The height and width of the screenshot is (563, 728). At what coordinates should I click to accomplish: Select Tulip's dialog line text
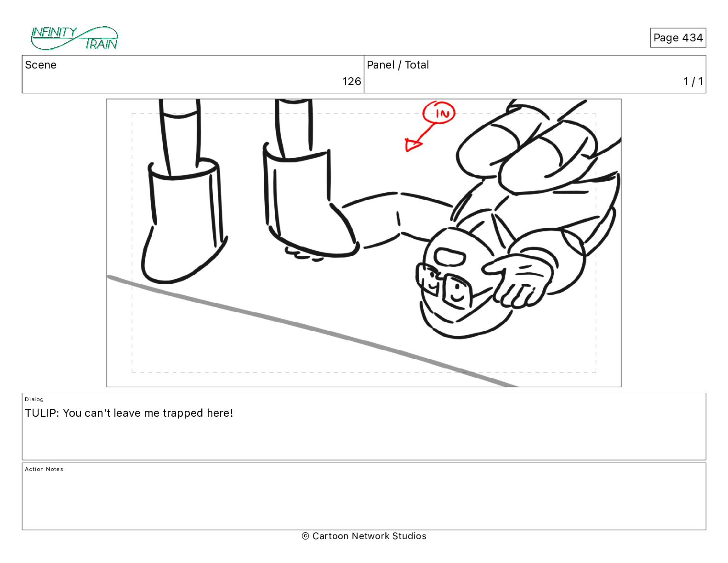tap(129, 413)
